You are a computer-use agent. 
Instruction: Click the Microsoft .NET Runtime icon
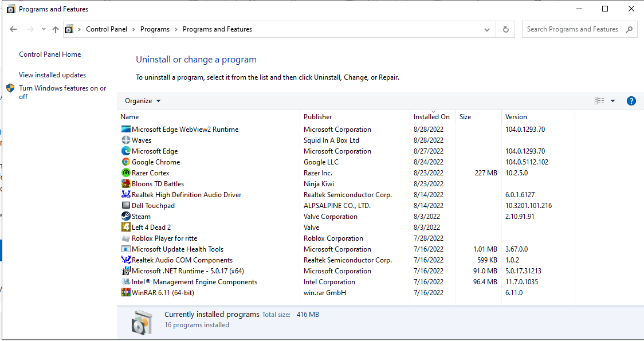[x=125, y=271]
